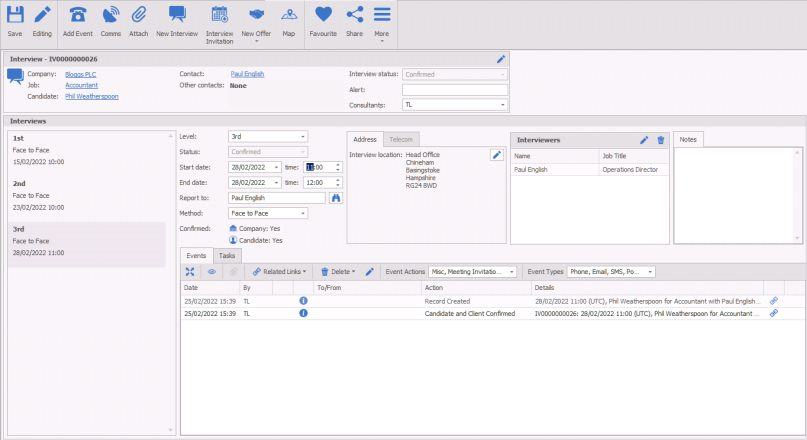Click the Alert input field
This screenshot has width=807, height=440.
455,89
